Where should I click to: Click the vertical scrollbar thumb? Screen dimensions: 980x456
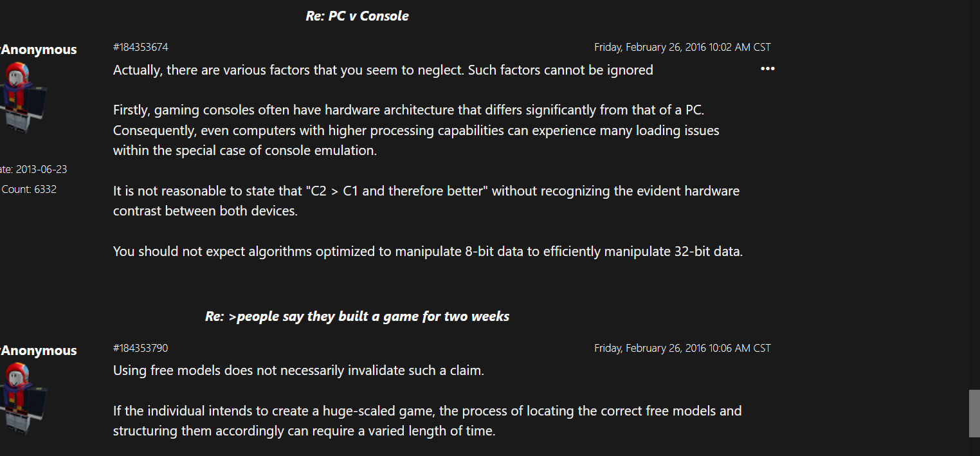click(x=974, y=413)
